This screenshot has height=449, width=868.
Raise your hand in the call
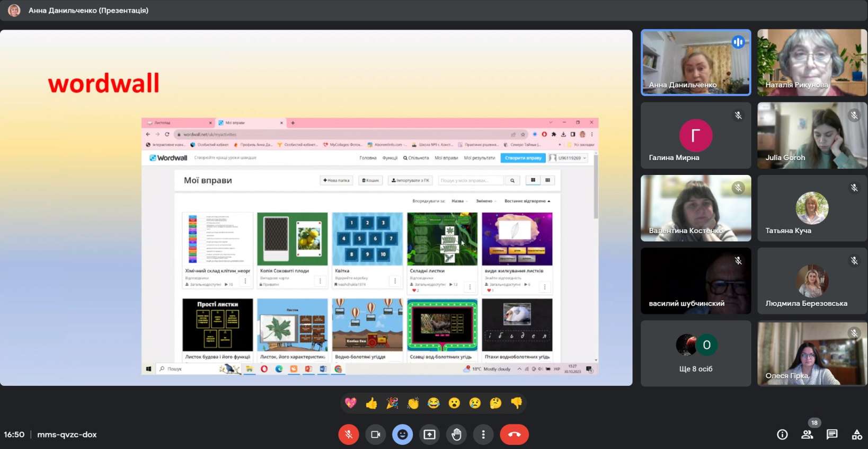click(x=456, y=434)
